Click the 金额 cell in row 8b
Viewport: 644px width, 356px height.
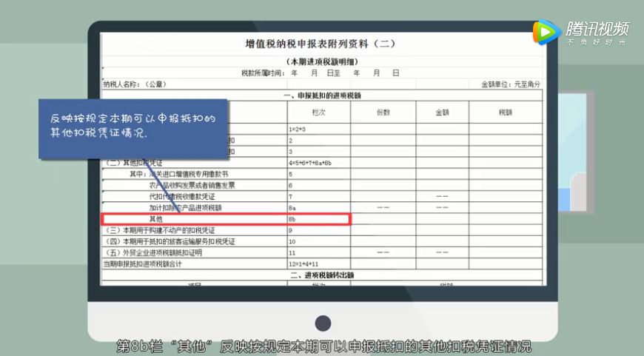point(443,219)
